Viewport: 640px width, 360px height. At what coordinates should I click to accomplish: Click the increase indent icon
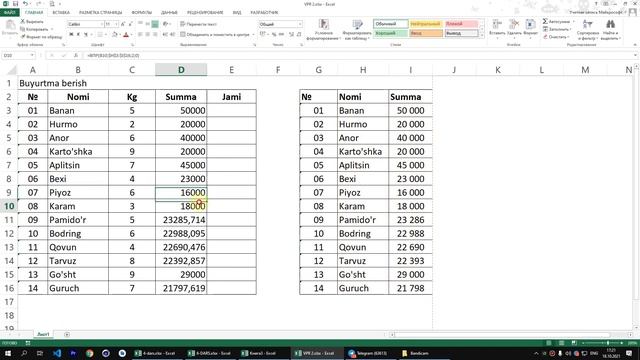tap(173, 35)
